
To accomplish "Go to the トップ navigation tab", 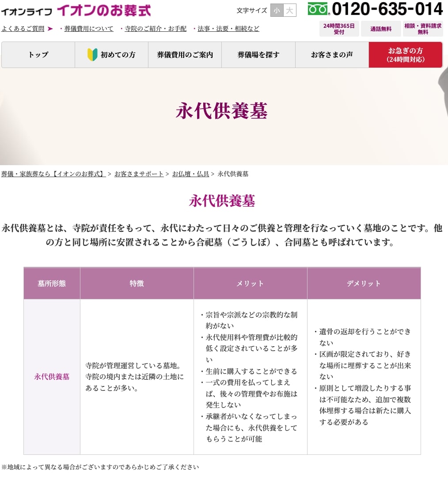I will (38, 55).
